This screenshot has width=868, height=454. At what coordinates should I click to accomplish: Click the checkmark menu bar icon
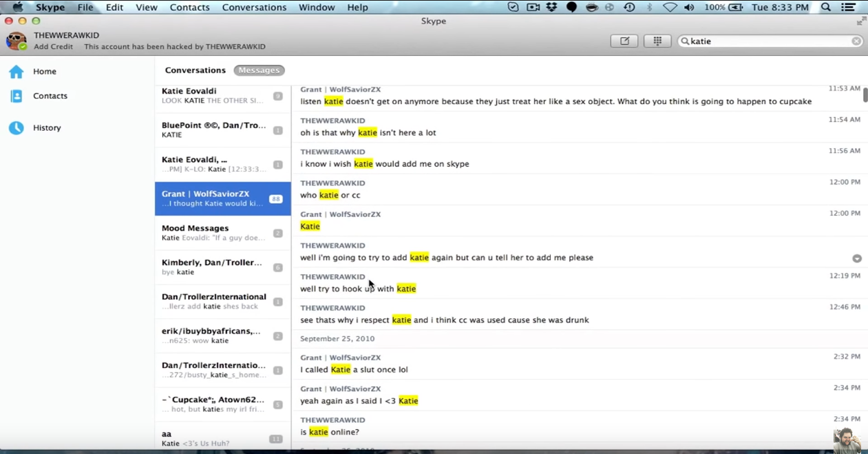coord(513,7)
